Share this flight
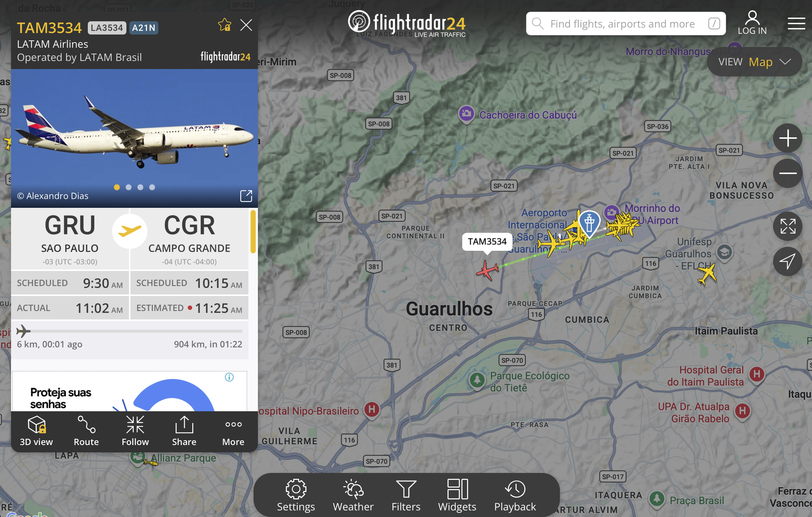 [184, 431]
